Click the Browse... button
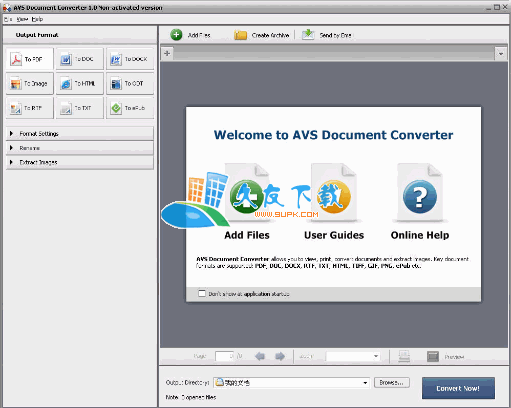511x408 pixels. pyautogui.click(x=392, y=382)
